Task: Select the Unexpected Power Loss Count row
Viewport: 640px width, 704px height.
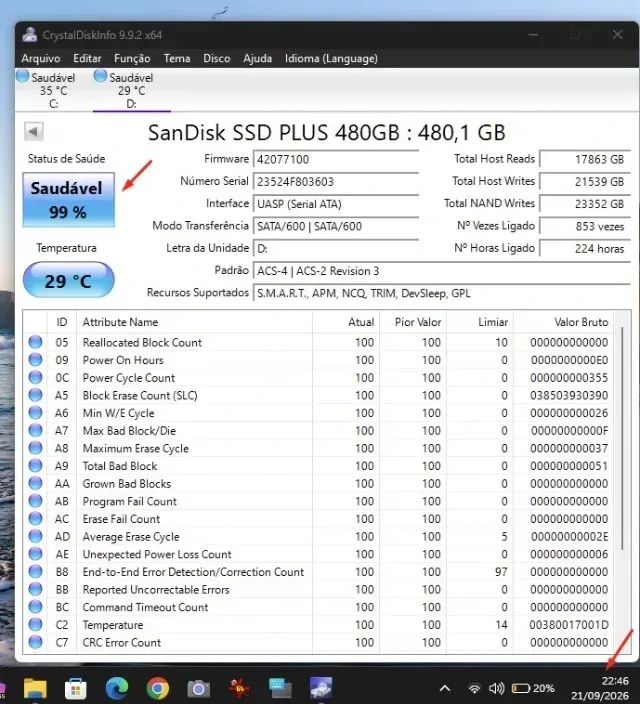Action: (318, 554)
